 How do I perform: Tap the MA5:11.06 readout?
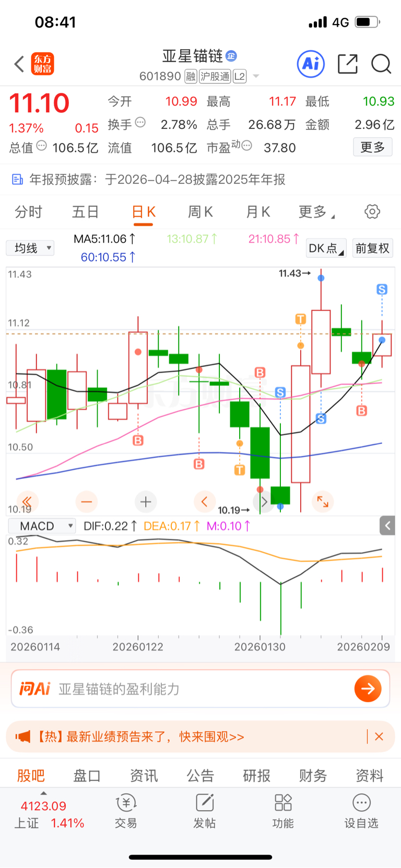coord(104,239)
